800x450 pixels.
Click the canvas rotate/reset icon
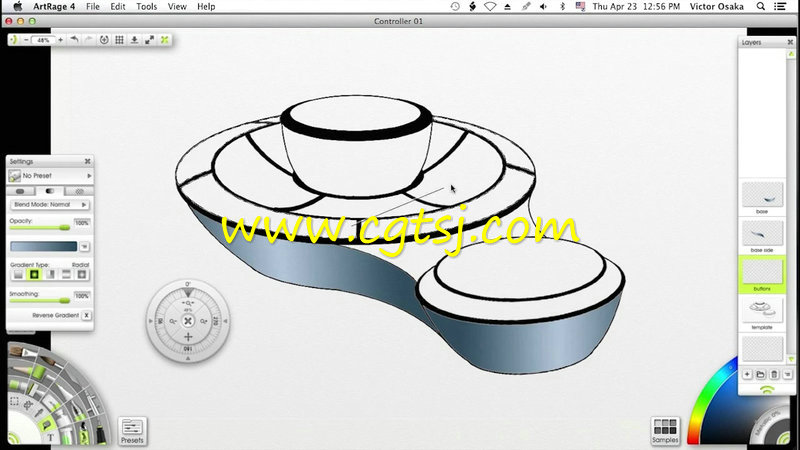click(104, 40)
